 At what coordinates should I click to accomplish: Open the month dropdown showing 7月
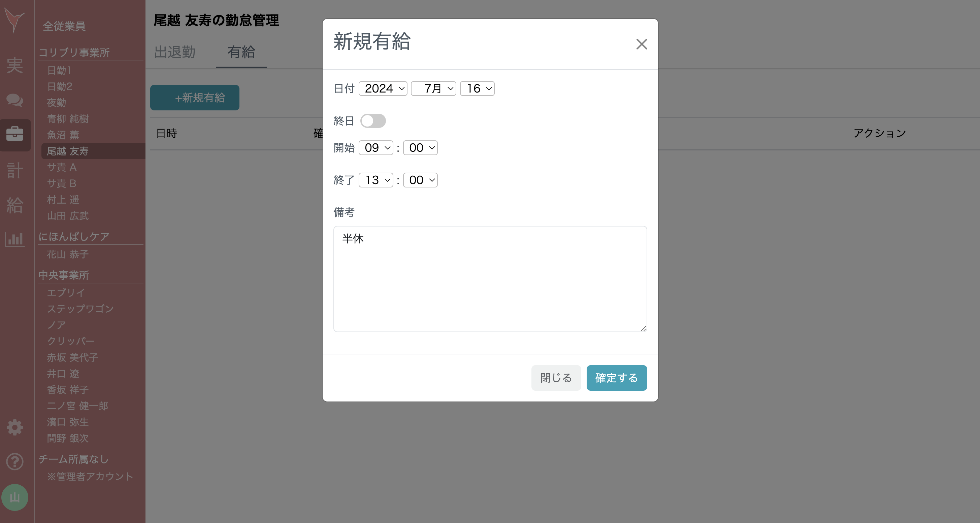(433, 89)
